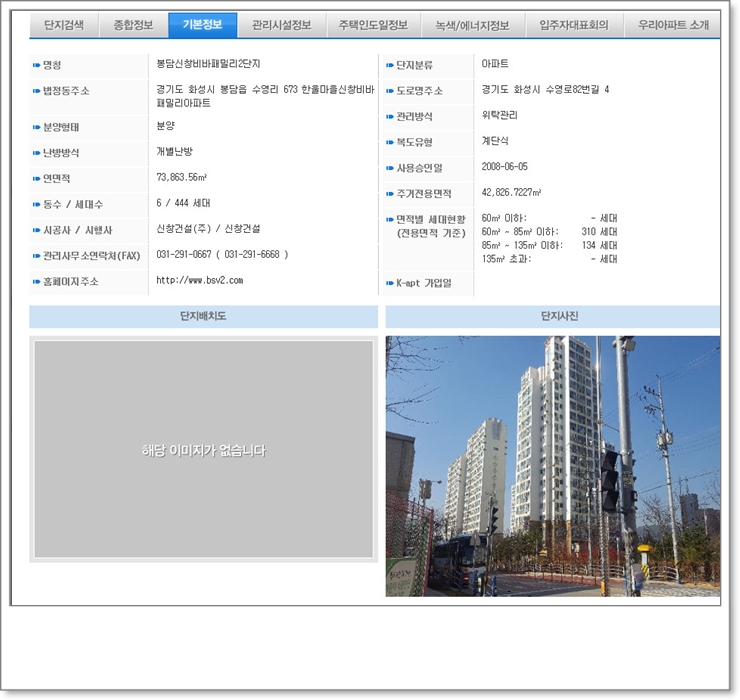
Task: Click the 명칭 field label
Action: coord(52,65)
